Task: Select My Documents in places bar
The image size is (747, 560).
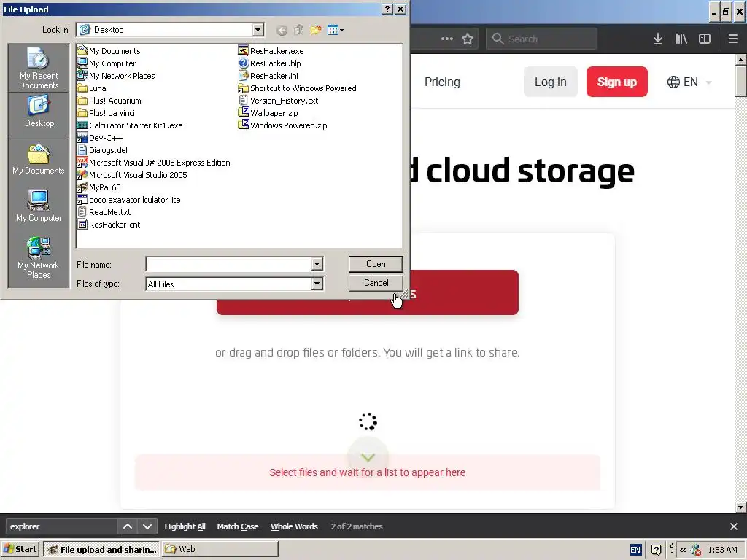Action: pyautogui.click(x=39, y=160)
